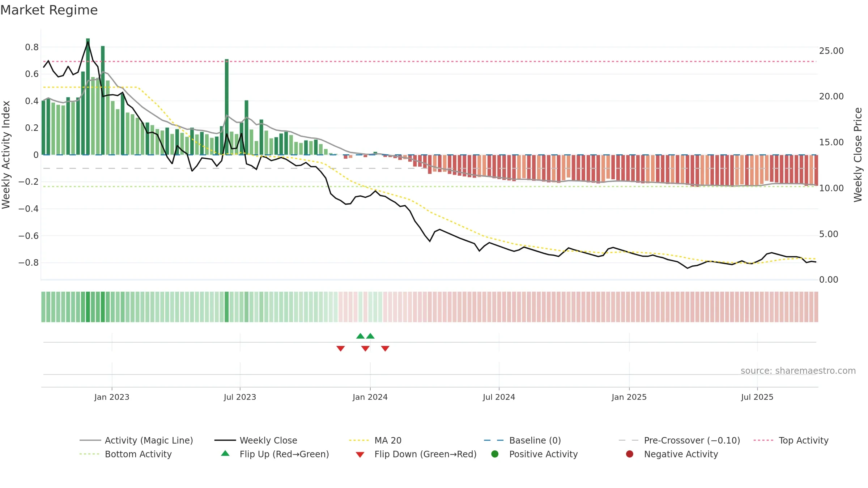
Task: Click the source: sharemaestro.com label
Action: pos(798,371)
